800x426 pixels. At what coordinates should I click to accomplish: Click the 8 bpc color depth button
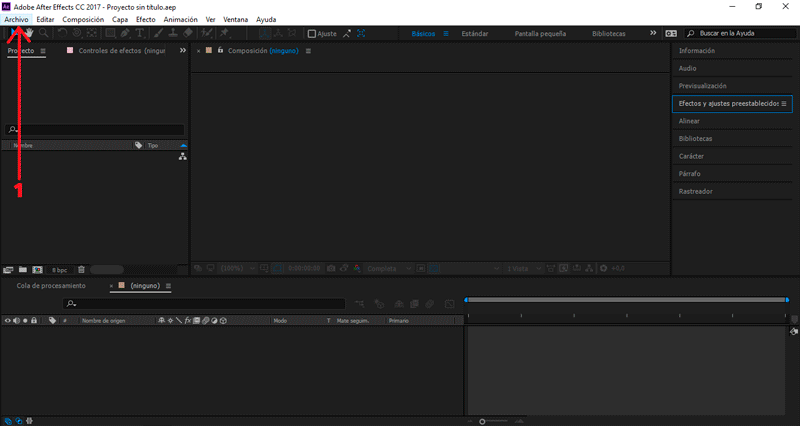click(x=58, y=269)
